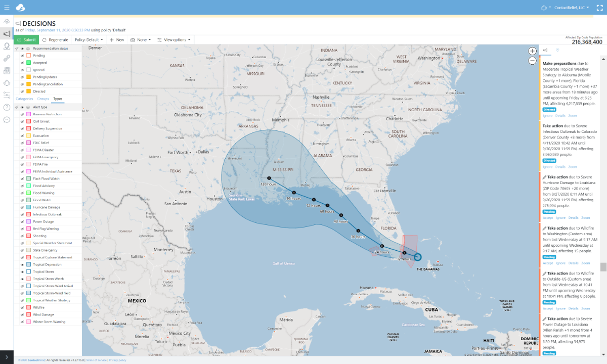This screenshot has height=364, width=607.
Task: Click the Power Outage Louisiana recommendation text
Action: 568,333
